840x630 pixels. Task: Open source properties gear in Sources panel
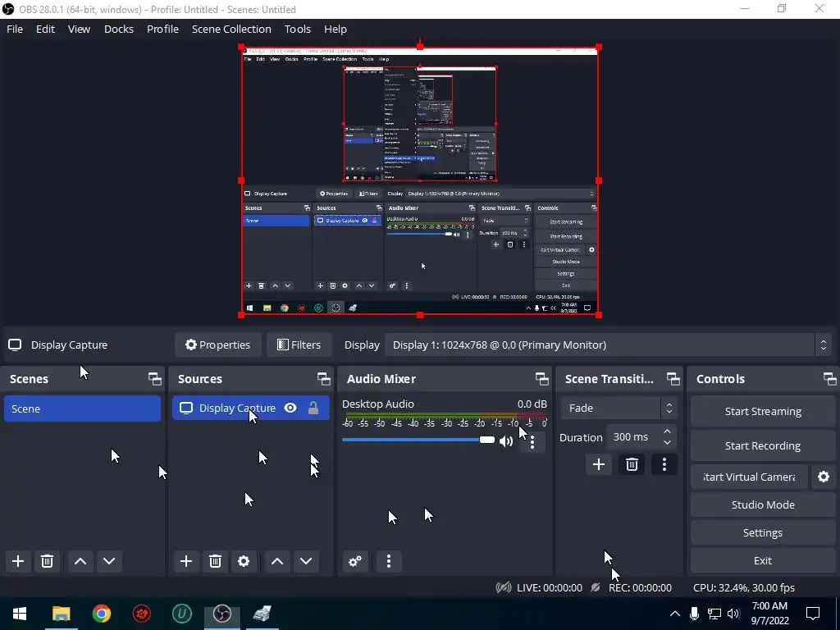[x=244, y=561]
